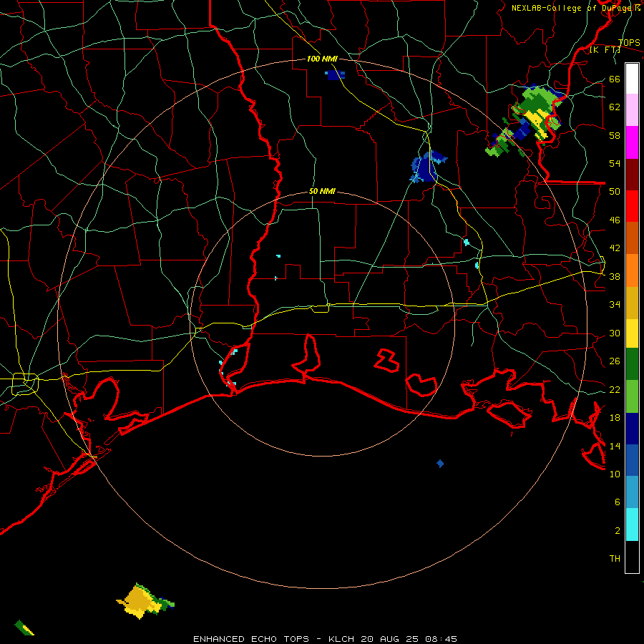Screen dimensions: 644x644
Task: Select the black TH threshold legend swatch
Action: tap(632, 557)
